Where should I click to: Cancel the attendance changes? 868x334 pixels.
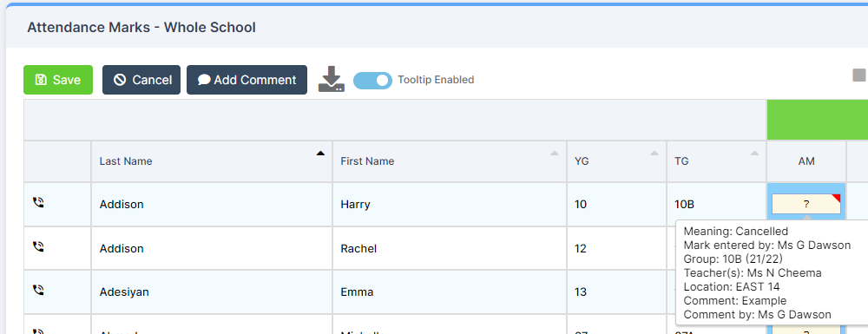tap(141, 80)
